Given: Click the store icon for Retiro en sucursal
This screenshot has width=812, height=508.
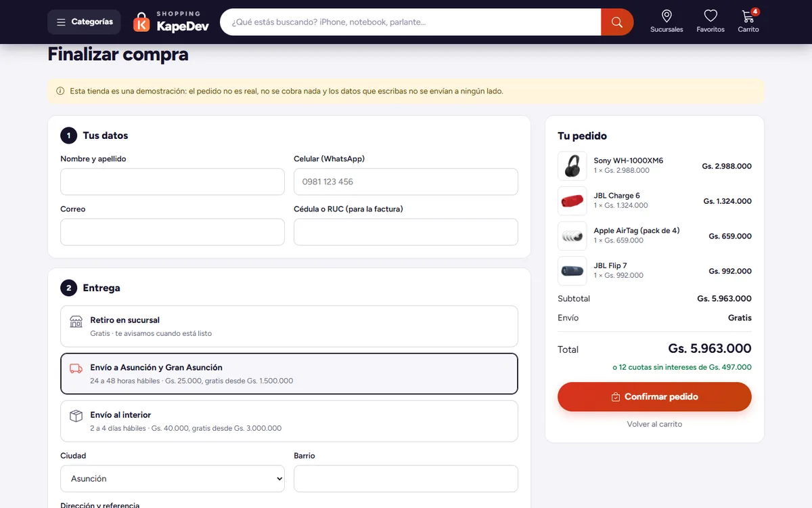Looking at the screenshot, I should [76, 321].
